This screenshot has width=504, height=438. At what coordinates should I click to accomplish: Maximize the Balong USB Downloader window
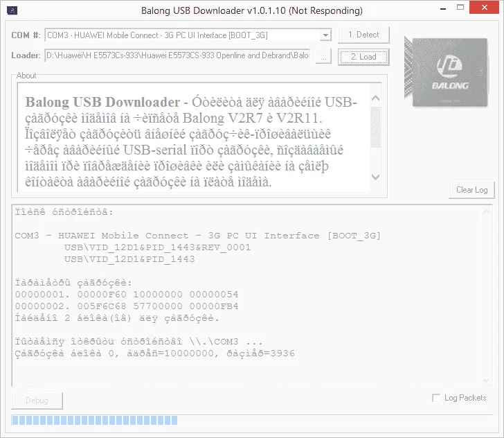point(460,8)
